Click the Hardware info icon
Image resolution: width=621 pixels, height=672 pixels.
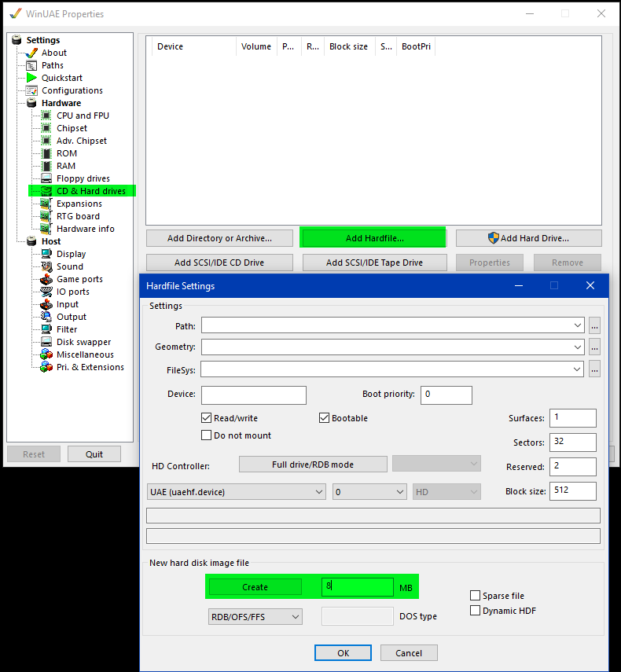coord(46,229)
